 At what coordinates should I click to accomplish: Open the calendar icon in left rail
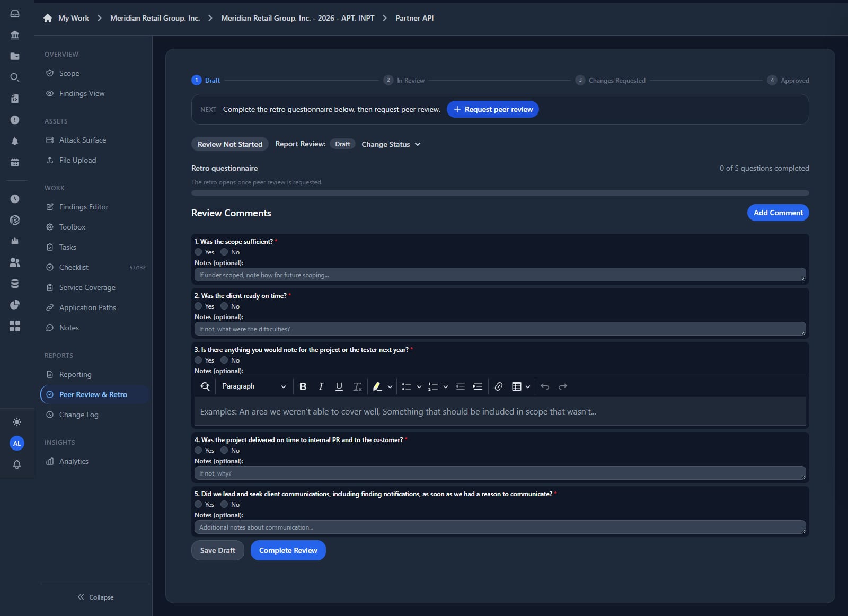pyautogui.click(x=15, y=162)
